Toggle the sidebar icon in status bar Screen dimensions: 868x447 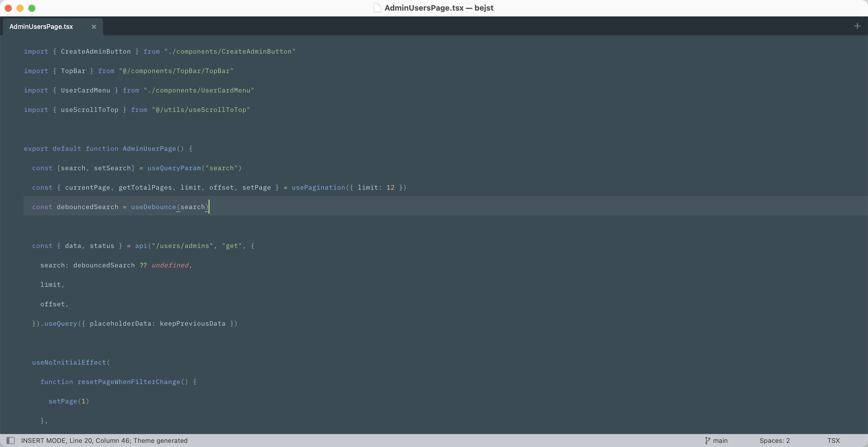point(11,440)
